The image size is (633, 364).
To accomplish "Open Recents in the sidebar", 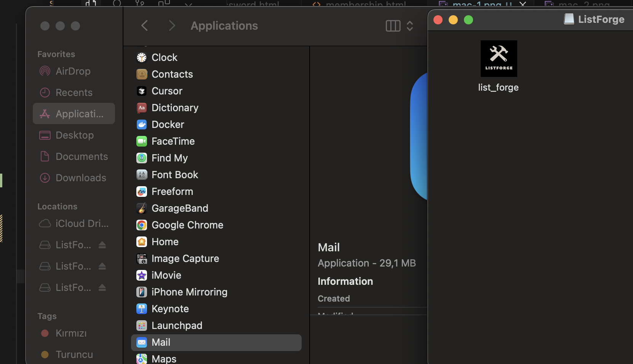I will coord(74,93).
